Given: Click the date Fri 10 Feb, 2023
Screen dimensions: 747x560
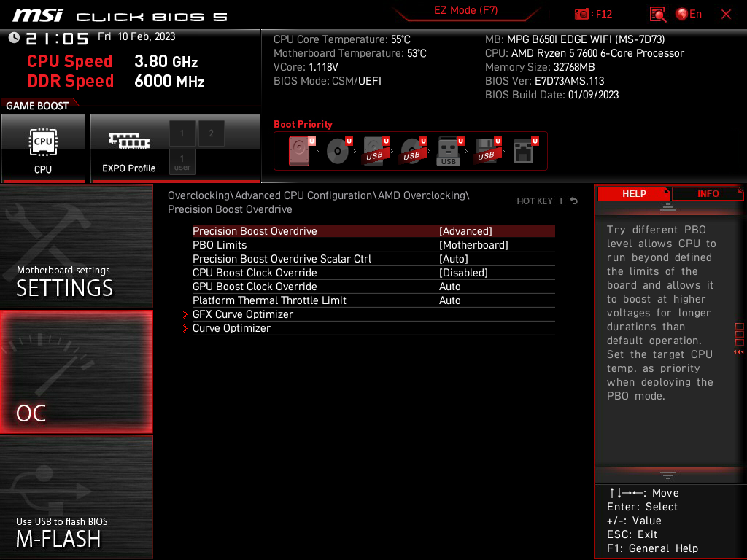Looking at the screenshot, I should point(136,36).
